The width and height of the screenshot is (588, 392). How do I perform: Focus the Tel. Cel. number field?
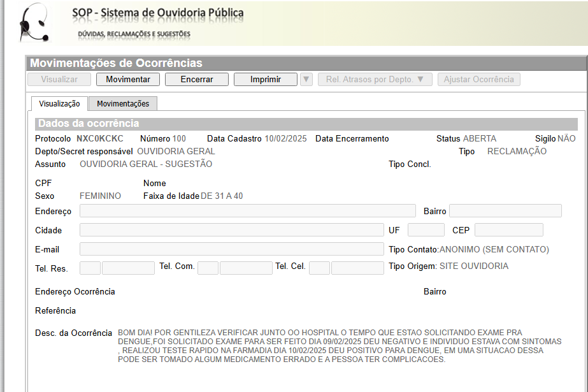point(357,268)
